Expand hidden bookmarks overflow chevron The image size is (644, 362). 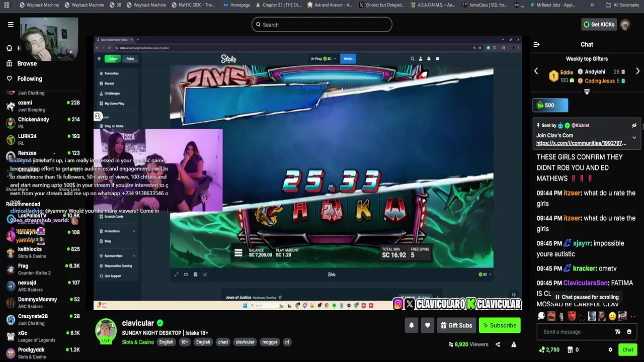pos(592,5)
